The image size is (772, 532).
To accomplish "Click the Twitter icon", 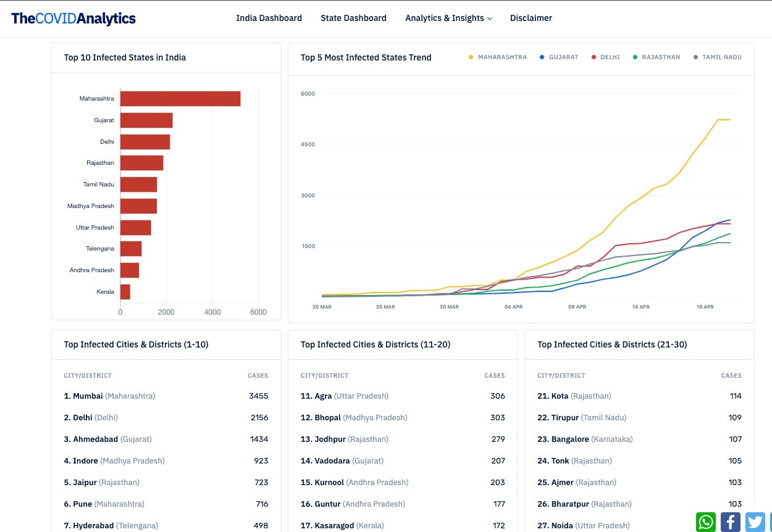I will pyautogui.click(x=754, y=522).
